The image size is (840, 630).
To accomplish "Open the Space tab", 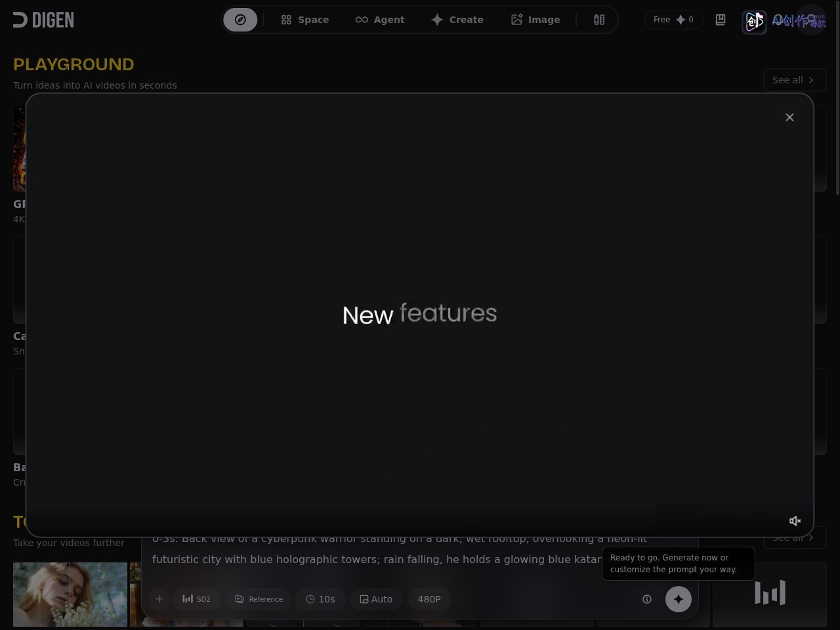I will tap(304, 20).
